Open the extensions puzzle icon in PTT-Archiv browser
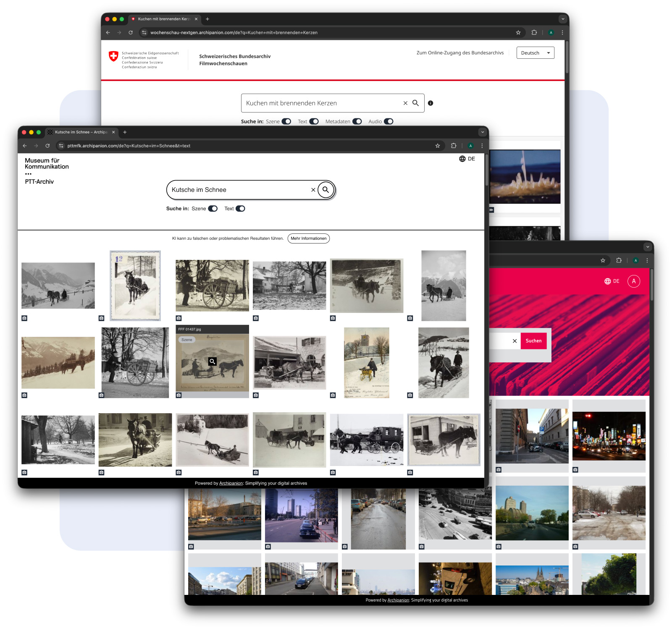Screen dimensions: 672x631 454,146
